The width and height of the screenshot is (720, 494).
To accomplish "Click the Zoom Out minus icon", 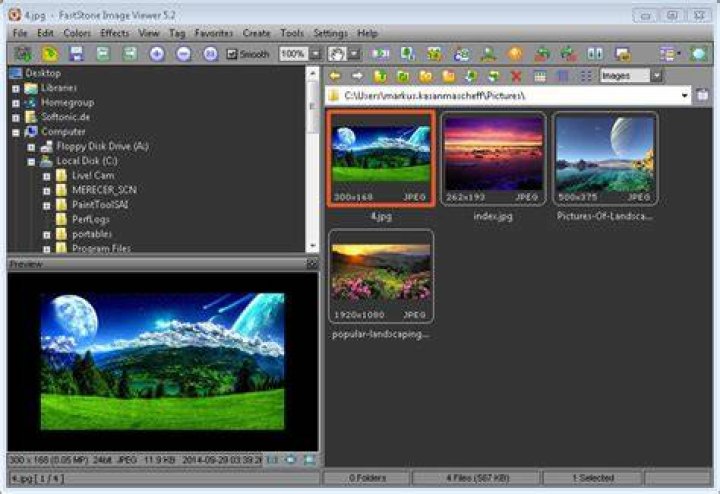I will (183, 54).
